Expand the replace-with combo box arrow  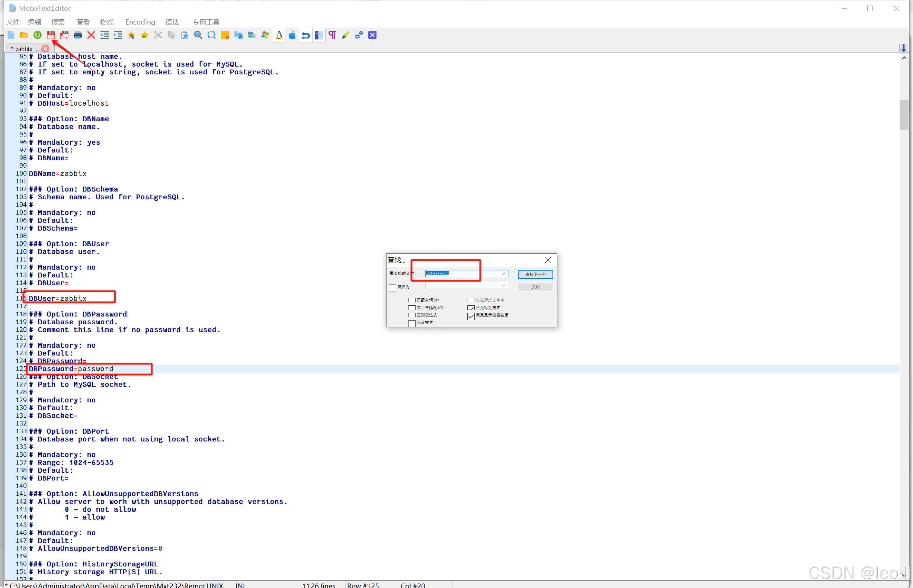pyautogui.click(x=504, y=286)
